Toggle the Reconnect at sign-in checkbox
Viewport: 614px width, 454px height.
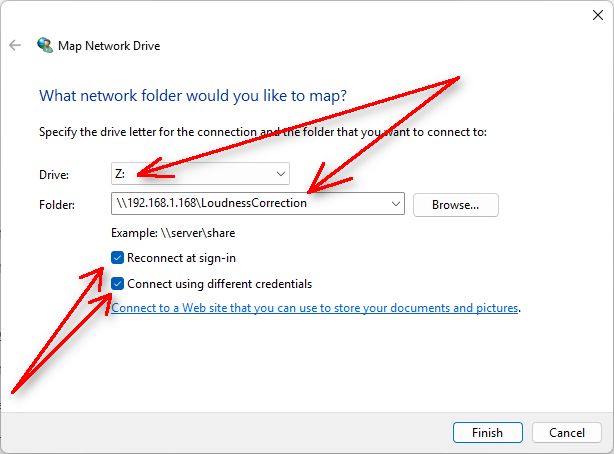(118, 258)
